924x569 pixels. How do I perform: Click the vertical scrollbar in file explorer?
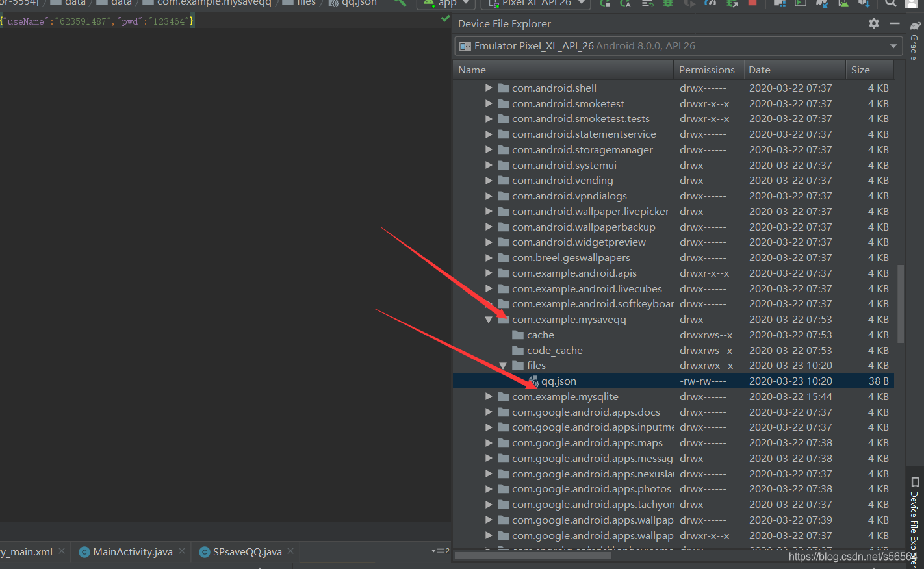coord(901,304)
